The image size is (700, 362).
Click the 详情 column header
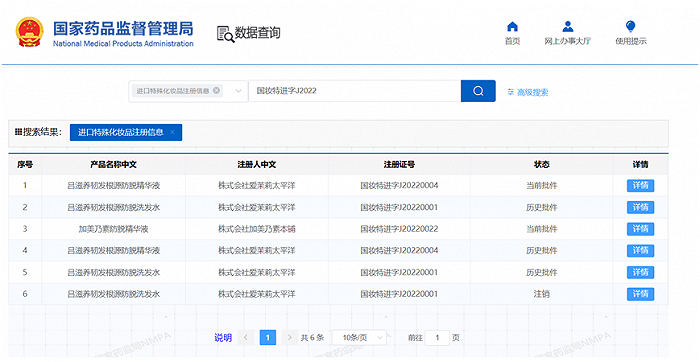[x=640, y=165]
